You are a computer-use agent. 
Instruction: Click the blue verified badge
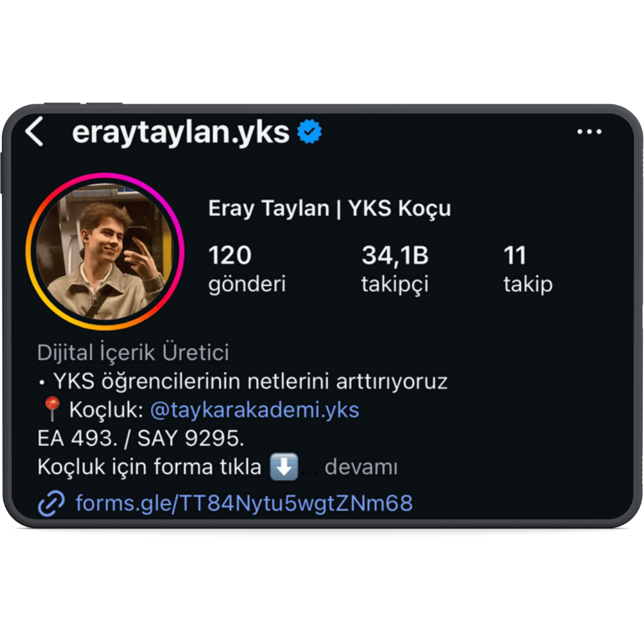pyautogui.click(x=309, y=131)
